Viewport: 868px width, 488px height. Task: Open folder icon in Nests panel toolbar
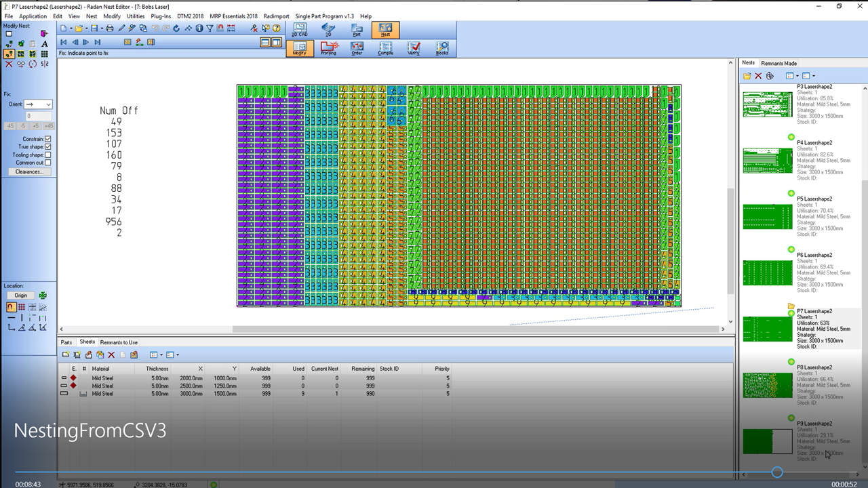click(747, 76)
